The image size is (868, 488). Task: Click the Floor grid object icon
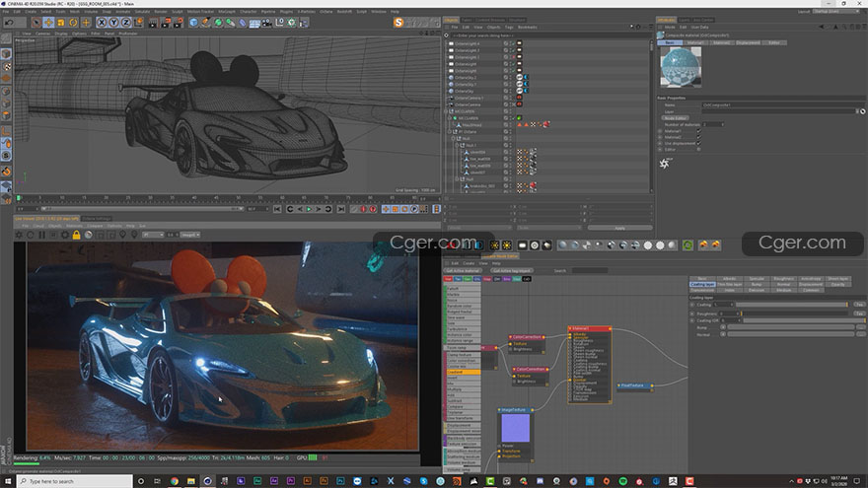pos(254,23)
